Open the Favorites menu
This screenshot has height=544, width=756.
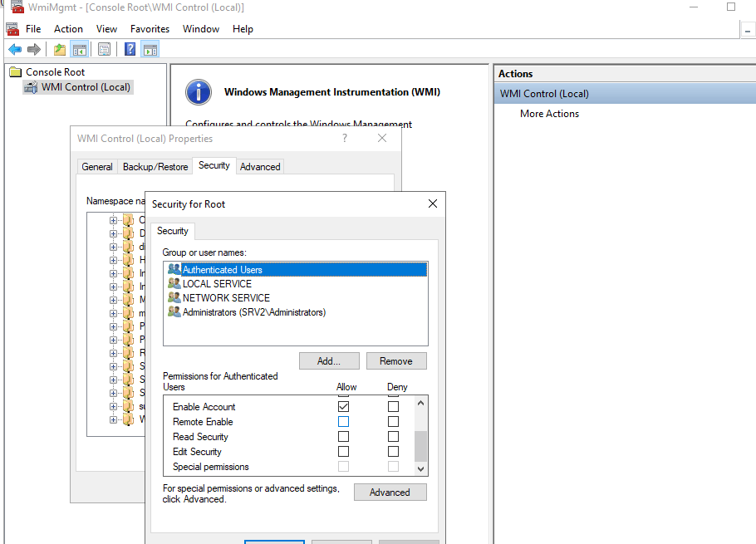(x=150, y=29)
